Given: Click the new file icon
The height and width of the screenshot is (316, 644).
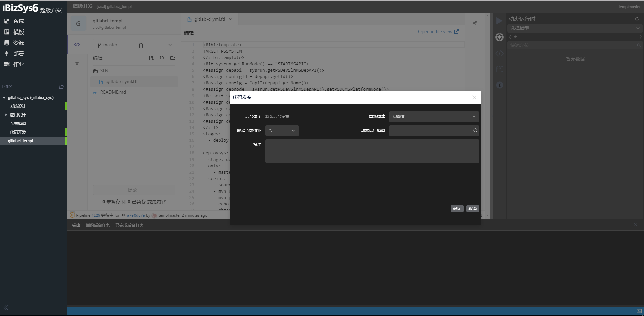Looking at the screenshot, I should pyautogui.click(x=151, y=58).
